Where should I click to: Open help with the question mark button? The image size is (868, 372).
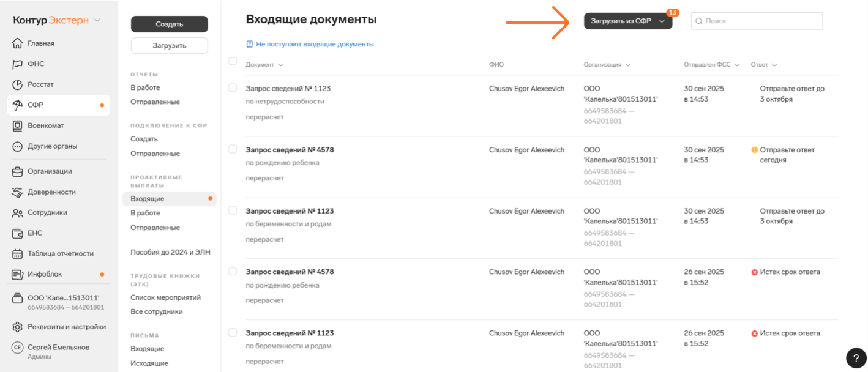click(855, 358)
